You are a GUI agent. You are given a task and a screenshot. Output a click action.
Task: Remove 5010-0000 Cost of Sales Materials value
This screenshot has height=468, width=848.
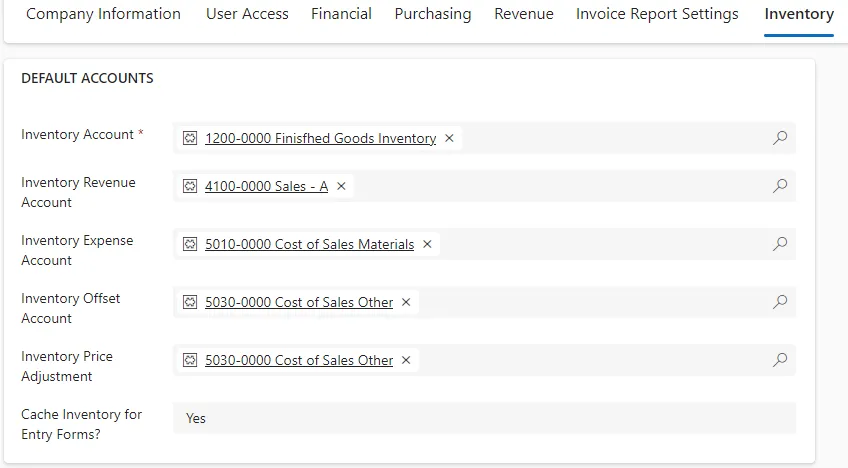coord(427,245)
